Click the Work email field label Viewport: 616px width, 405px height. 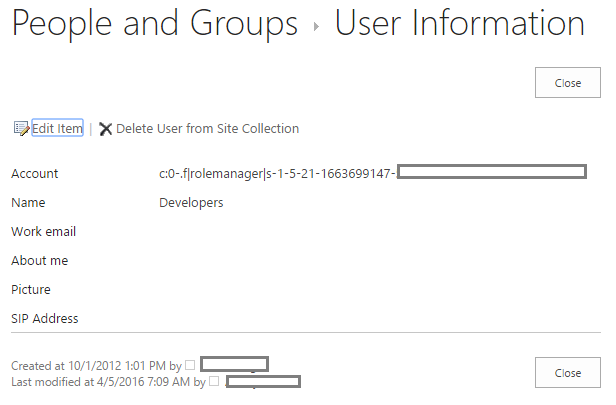tap(43, 232)
